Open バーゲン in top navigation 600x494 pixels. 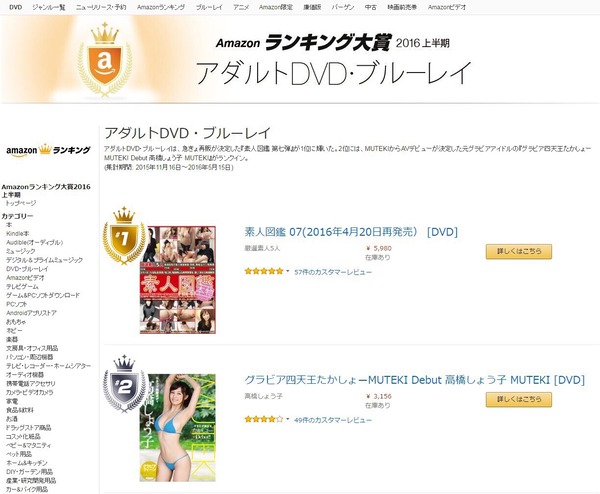coord(343,7)
